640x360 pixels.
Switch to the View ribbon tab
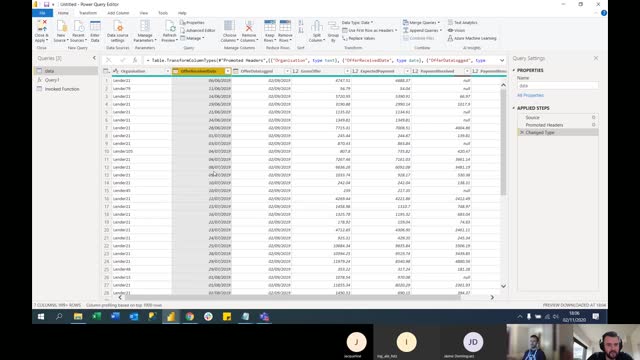click(144, 13)
